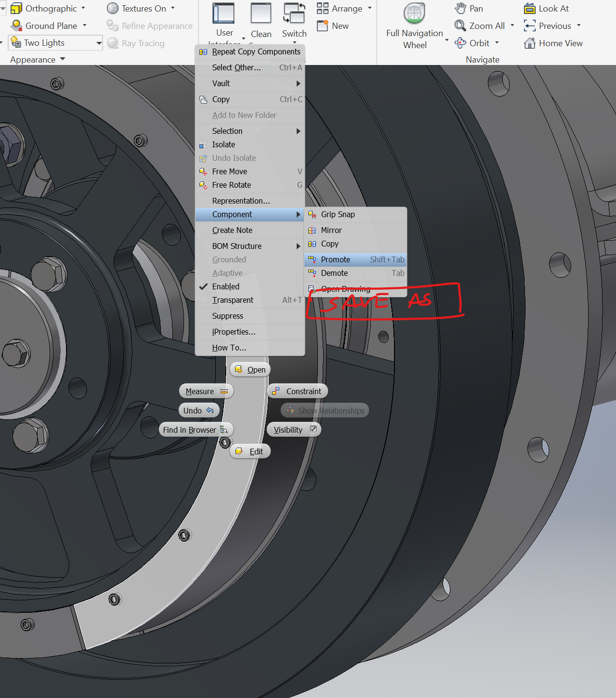Click the Copy icon with Ctrl+C shortcut

[x=203, y=99]
